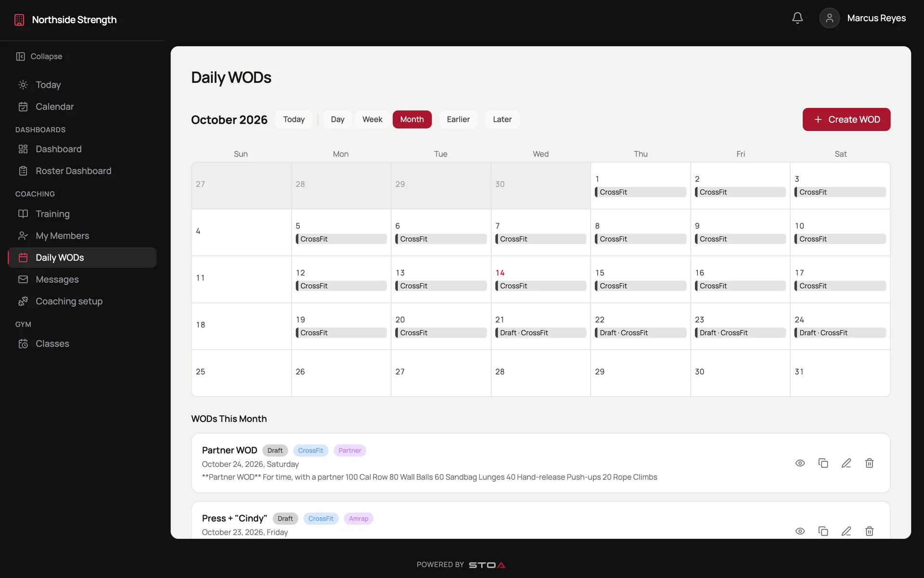Go to Today in sidebar
Image resolution: width=924 pixels, height=578 pixels.
point(82,85)
